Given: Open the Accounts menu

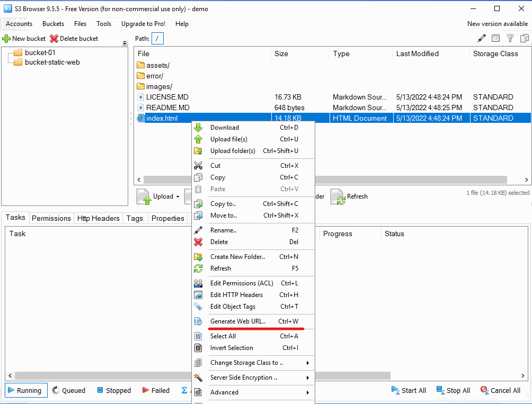Looking at the screenshot, I should (x=19, y=24).
